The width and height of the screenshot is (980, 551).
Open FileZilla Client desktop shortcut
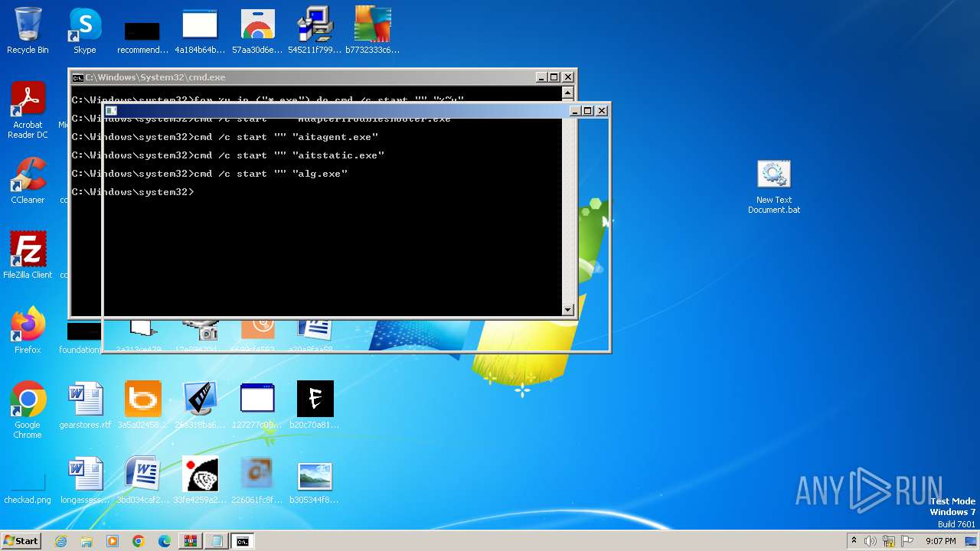[28, 255]
